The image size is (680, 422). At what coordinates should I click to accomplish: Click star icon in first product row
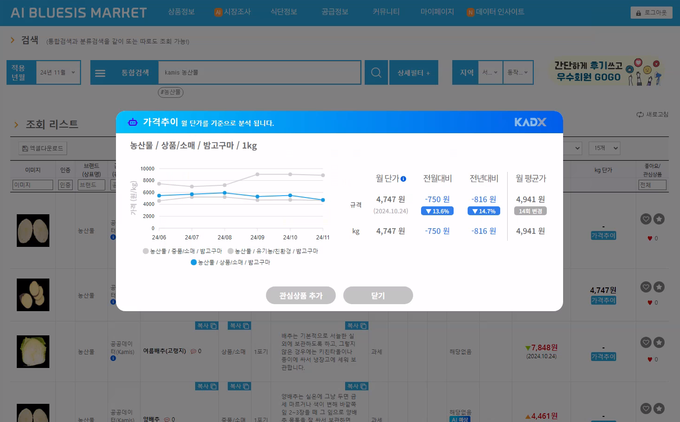659,219
